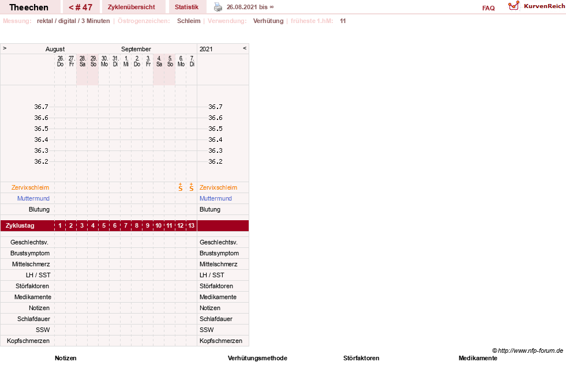Click the left Störfaktoren row label
This screenshot has height=392, width=566.
pos(32,286)
